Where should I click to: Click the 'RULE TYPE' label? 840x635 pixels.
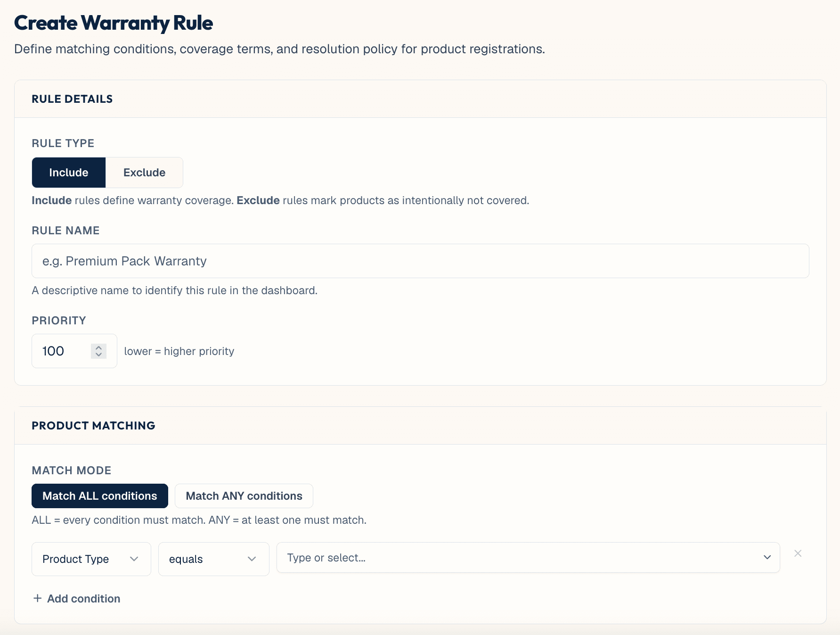63,143
